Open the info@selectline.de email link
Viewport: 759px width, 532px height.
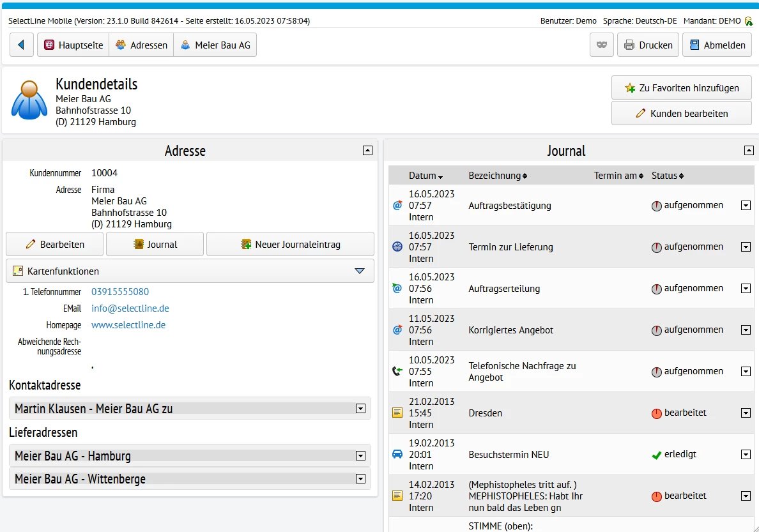pyautogui.click(x=130, y=308)
